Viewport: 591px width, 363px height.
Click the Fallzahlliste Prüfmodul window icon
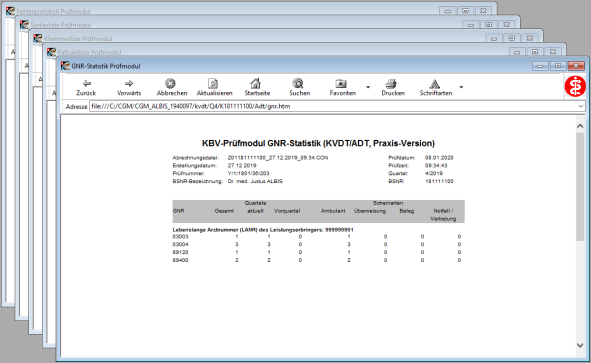(x=51, y=52)
